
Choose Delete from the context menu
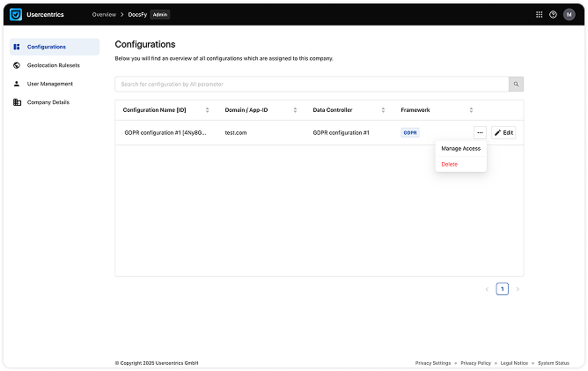tap(450, 164)
